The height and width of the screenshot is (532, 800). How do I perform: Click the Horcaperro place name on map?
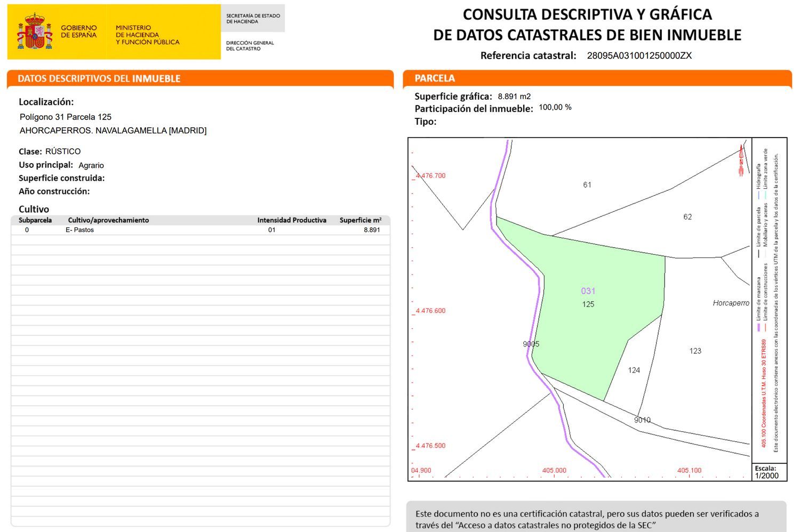click(x=731, y=303)
